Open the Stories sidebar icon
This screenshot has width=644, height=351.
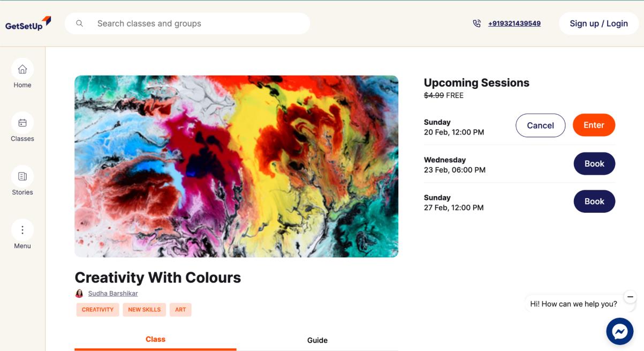tap(22, 176)
